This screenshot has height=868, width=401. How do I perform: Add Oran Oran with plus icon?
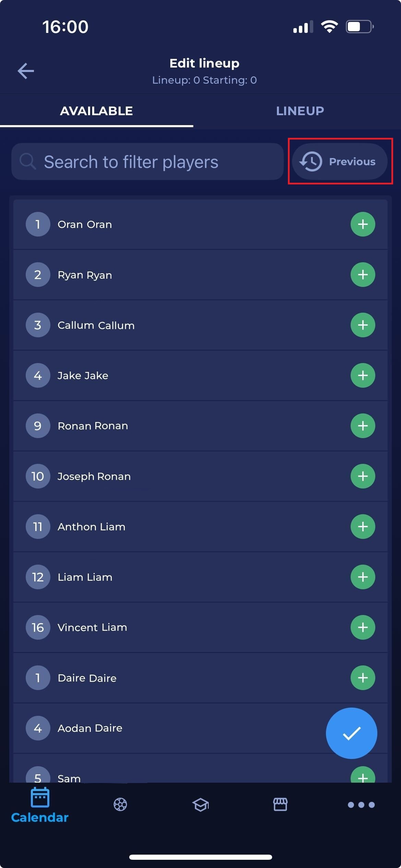[363, 224]
